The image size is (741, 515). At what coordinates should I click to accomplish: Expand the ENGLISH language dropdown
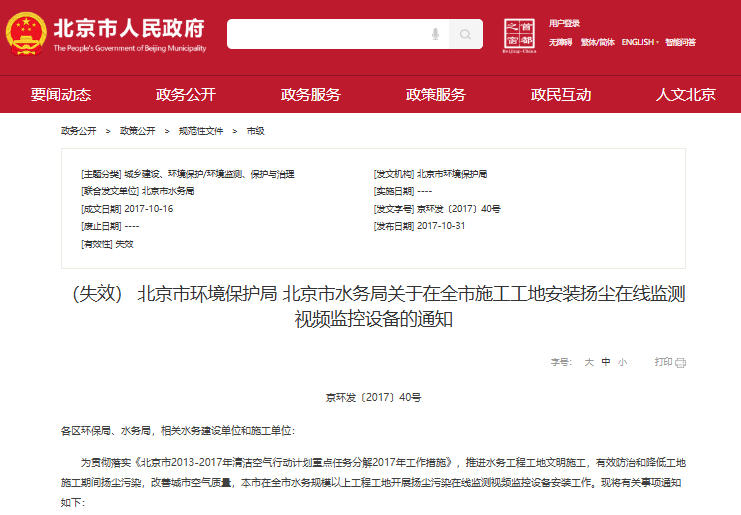(x=640, y=42)
